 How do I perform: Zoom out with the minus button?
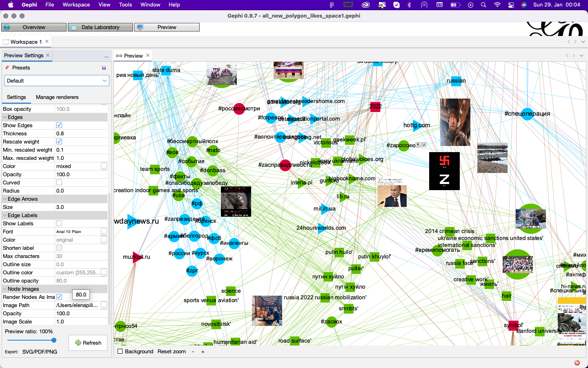193,352
